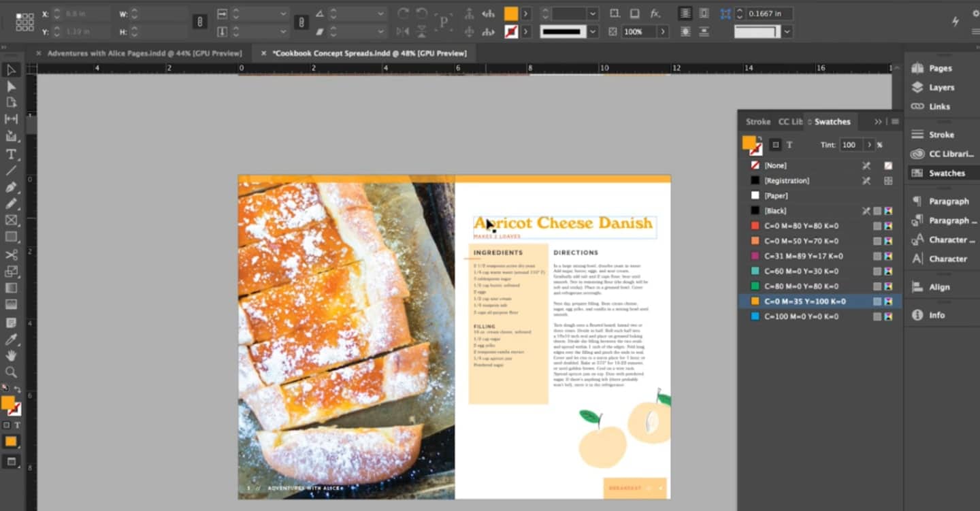
Task: Select the C=100 M=0 Y=0 K=0 swatch
Action: (801, 316)
